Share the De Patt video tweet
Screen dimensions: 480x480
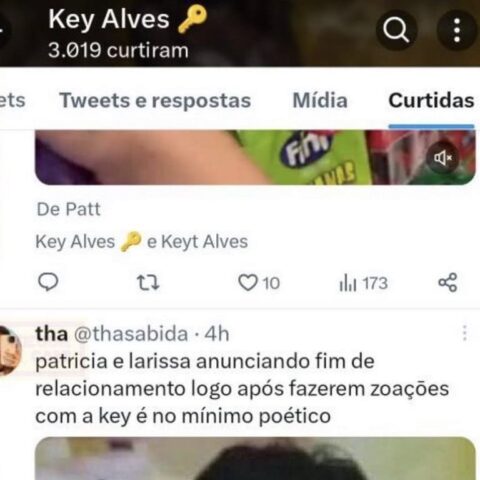(x=448, y=283)
